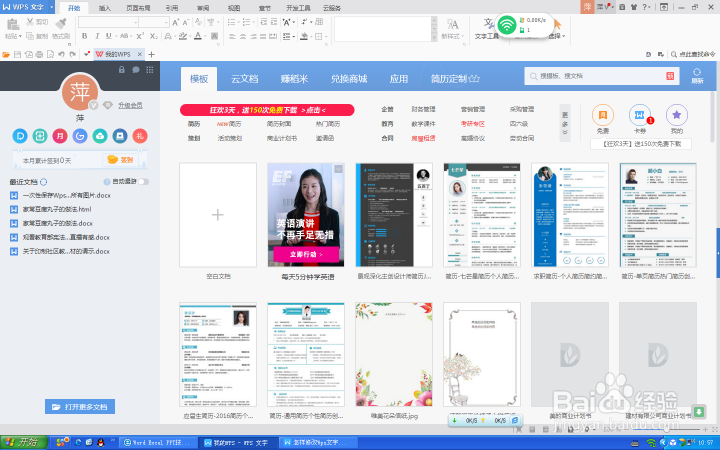Click the paragraph shading bucket swatch
This screenshot has width=720, height=450.
coord(304,36)
